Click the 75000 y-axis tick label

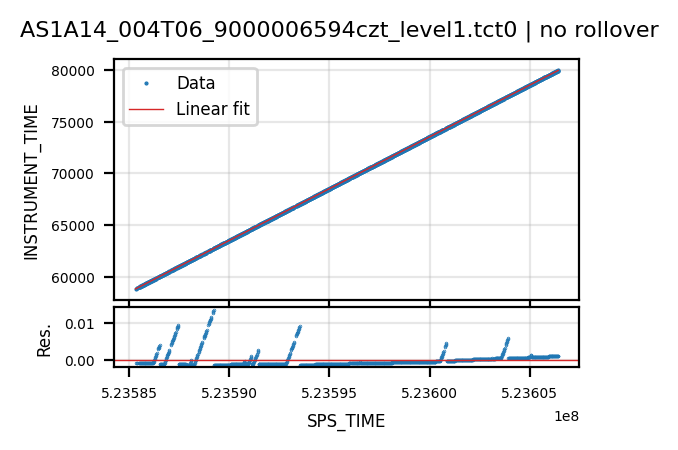(73, 123)
